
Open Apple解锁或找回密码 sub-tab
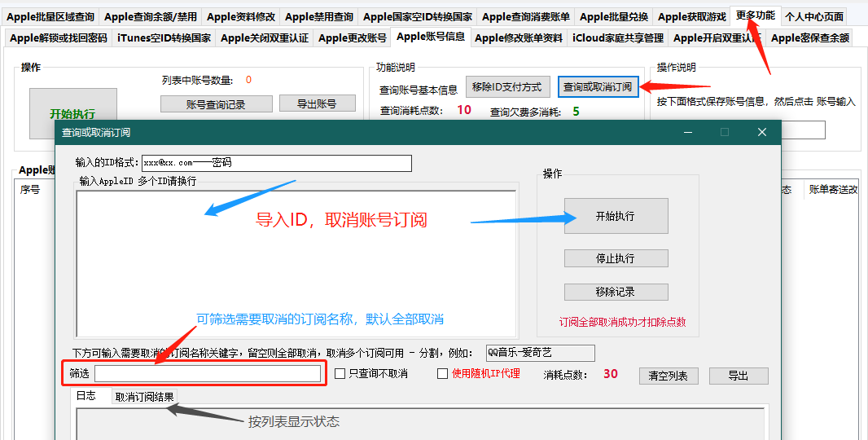58,38
